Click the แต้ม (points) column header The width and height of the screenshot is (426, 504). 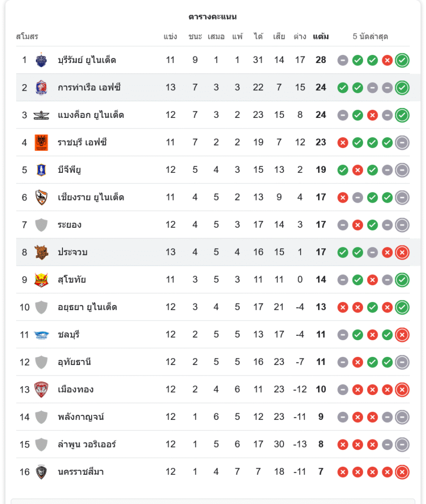point(321,37)
